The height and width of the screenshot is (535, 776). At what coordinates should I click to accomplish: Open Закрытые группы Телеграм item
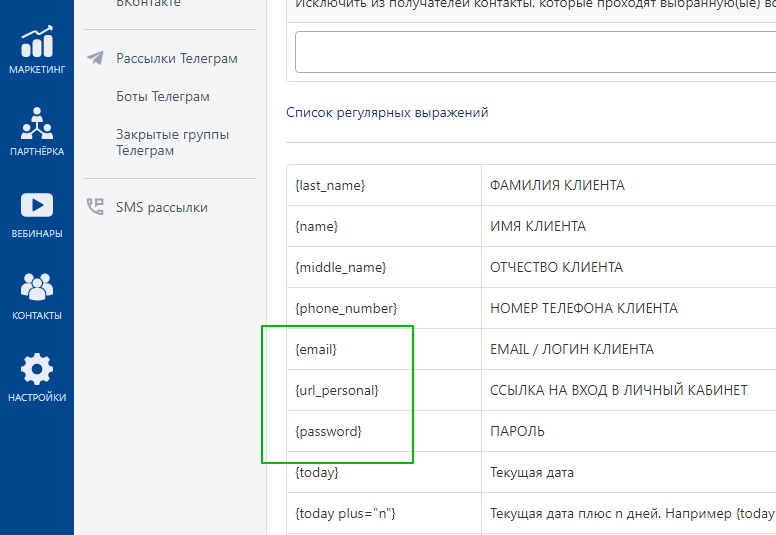tap(172, 142)
